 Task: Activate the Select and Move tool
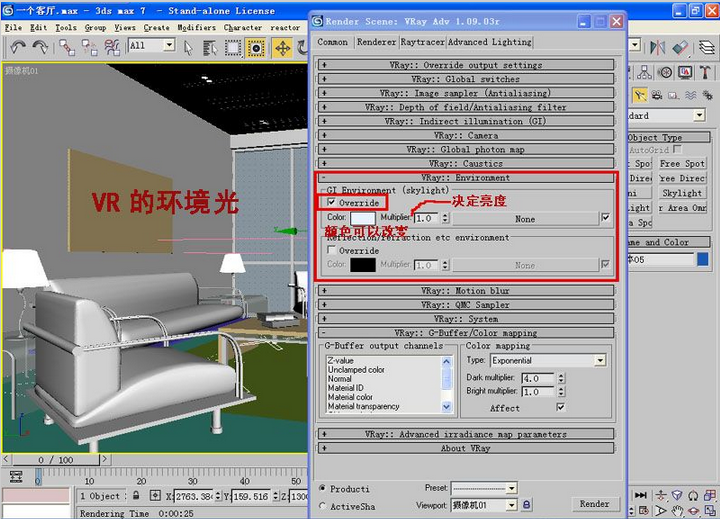coord(282,48)
